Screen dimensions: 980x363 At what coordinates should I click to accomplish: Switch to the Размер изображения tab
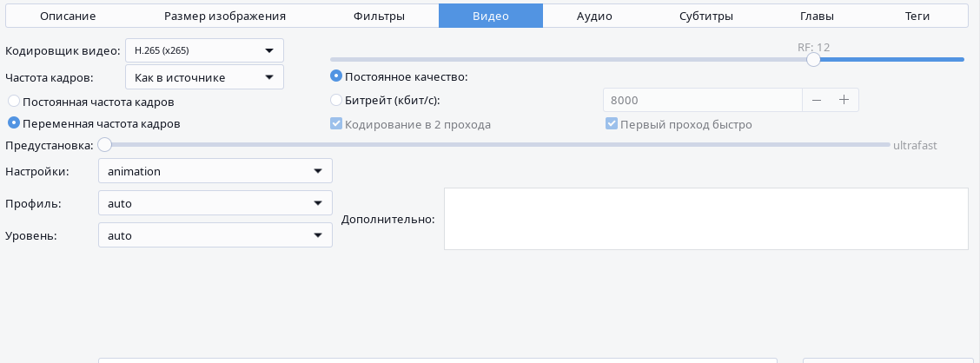pos(224,16)
